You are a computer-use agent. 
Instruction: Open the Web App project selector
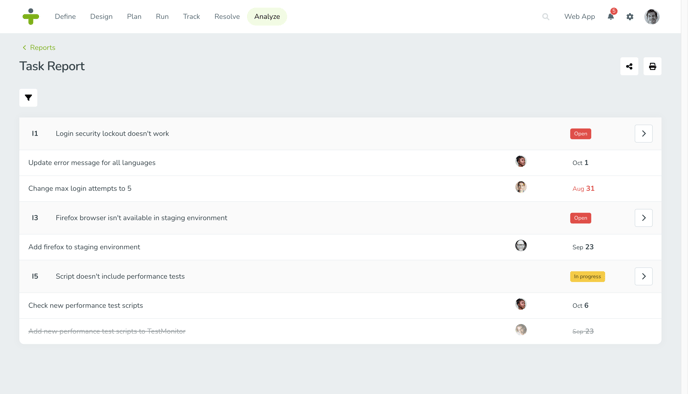[579, 16]
